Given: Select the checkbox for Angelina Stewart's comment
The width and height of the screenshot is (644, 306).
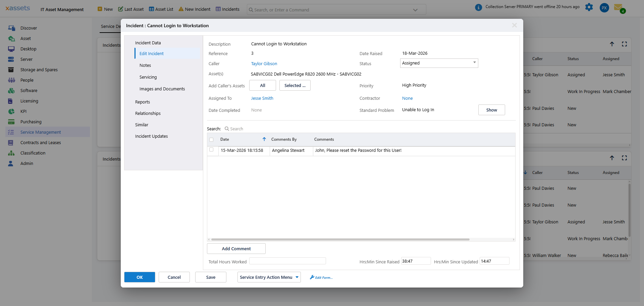Looking at the screenshot, I should tap(212, 150).
